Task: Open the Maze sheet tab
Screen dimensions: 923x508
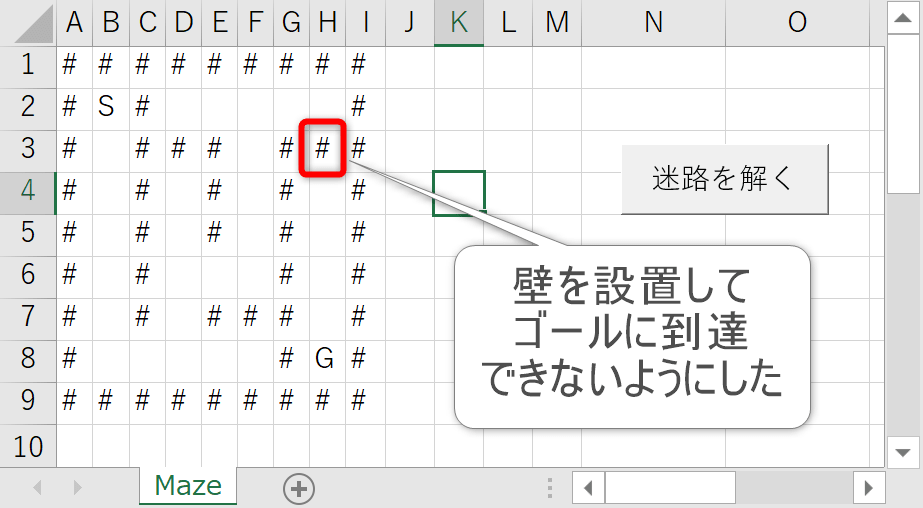Action: coord(188,487)
